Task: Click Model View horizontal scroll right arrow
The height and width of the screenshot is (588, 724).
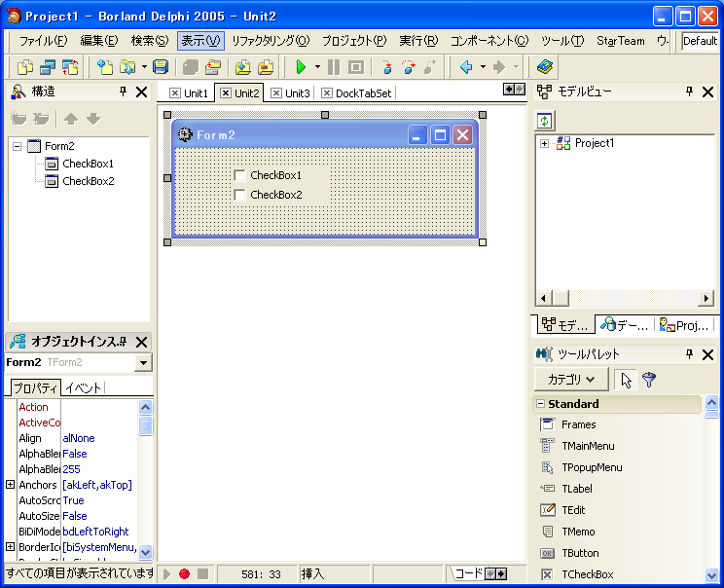Action: click(x=706, y=299)
